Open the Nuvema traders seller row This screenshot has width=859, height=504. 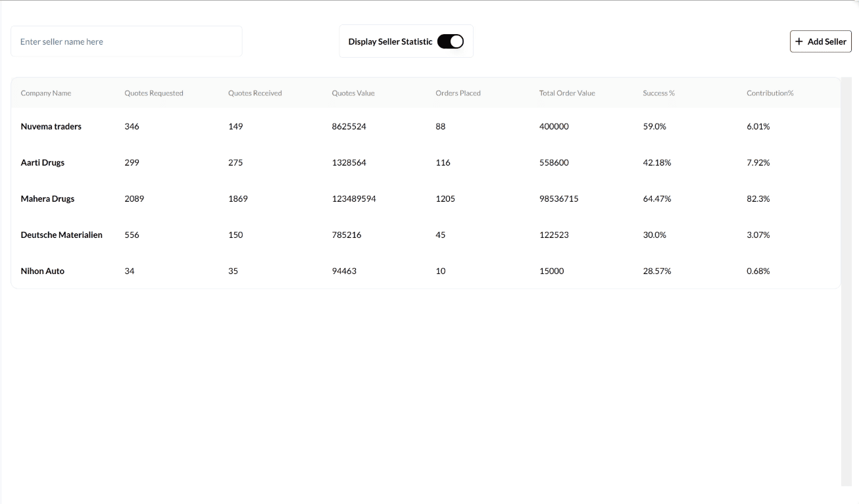point(51,126)
